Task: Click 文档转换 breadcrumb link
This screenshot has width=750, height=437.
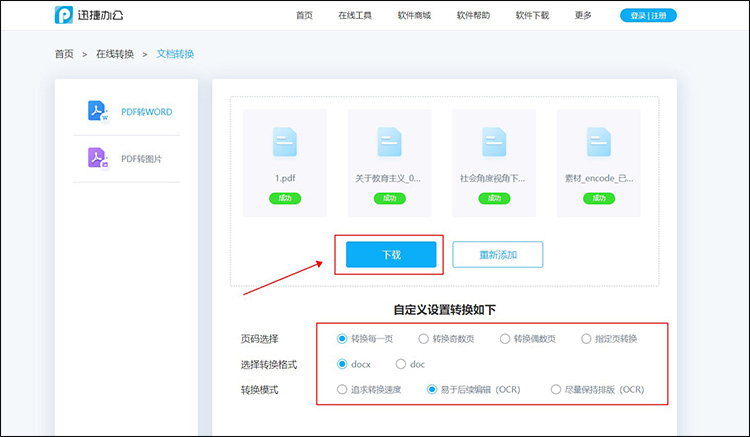Action: pos(175,54)
